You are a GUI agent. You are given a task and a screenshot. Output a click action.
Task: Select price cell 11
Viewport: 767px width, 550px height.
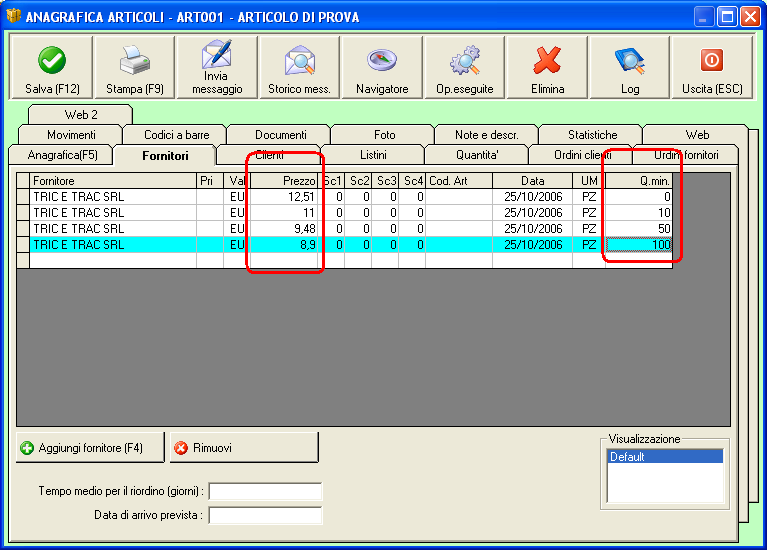click(x=284, y=213)
